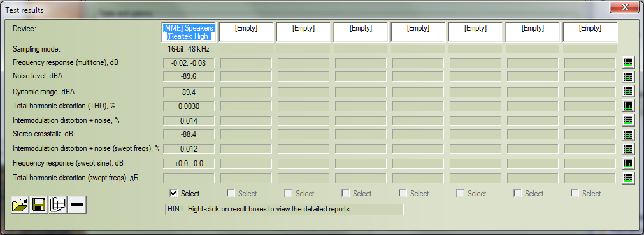
Task: Show Intermodulation distortion + noise % graph icon
Action: point(627,120)
